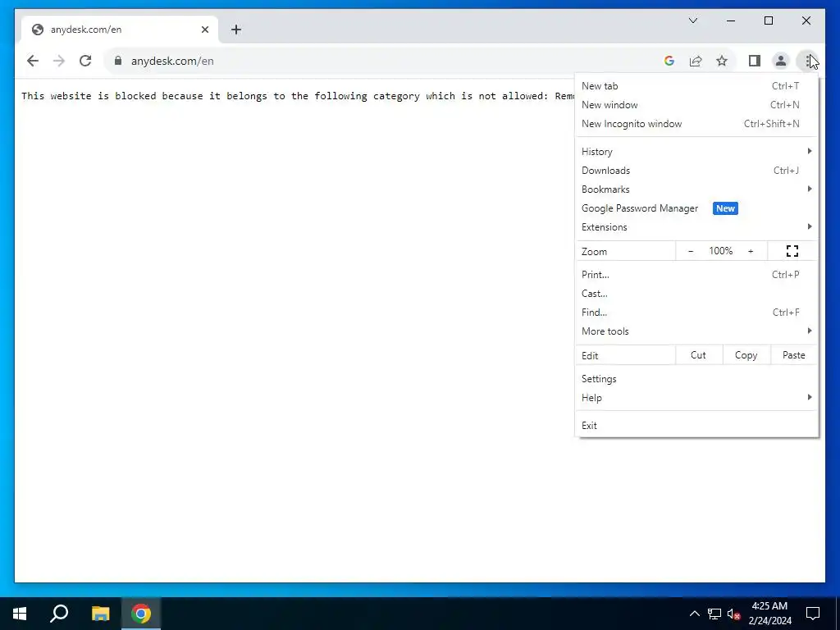Expand the History submenu
Viewport: 840px width, 630px height.
pyautogui.click(x=696, y=152)
